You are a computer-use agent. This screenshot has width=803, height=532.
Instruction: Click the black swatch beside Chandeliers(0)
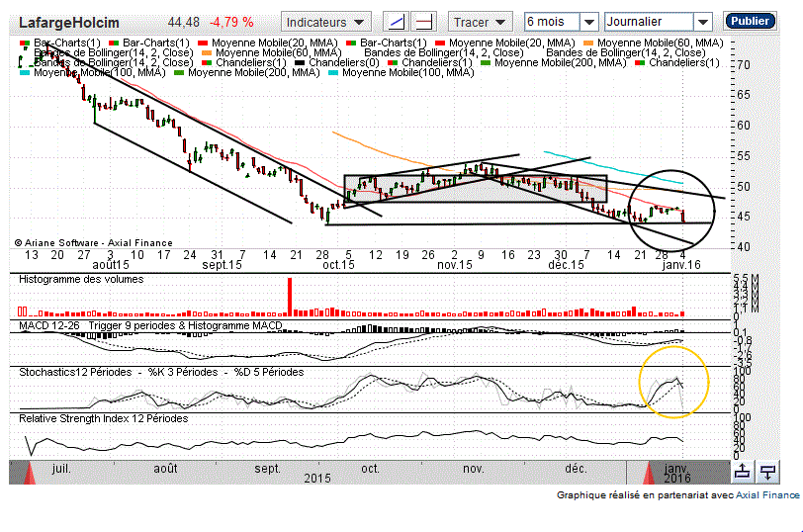[300, 63]
